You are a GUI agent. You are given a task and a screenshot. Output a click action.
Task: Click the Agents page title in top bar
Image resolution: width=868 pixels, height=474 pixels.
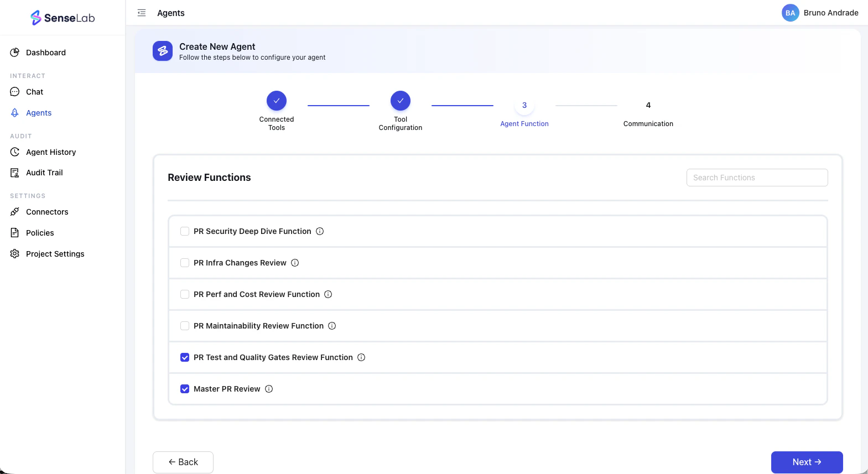click(x=171, y=13)
